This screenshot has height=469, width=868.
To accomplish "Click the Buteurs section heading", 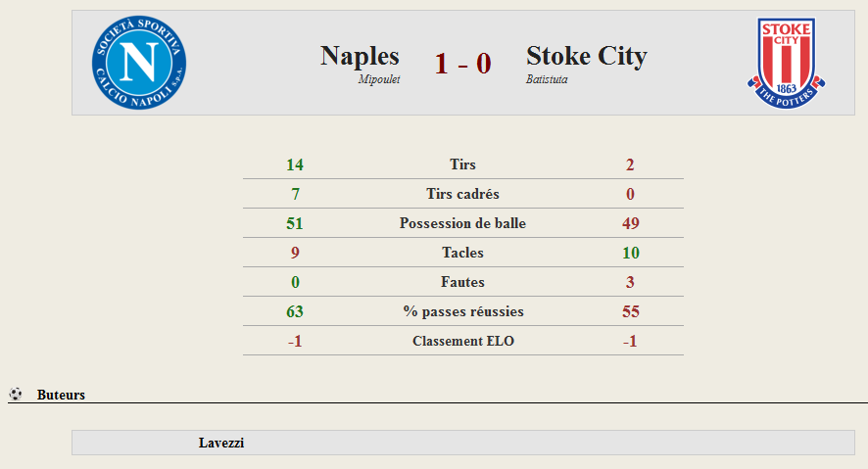I will pyautogui.click(x=61, y=395).
